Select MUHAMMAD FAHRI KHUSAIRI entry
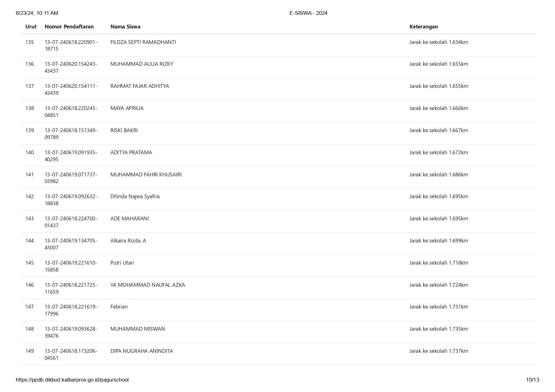This screenshot has width=555, height=392. (146, 175)
